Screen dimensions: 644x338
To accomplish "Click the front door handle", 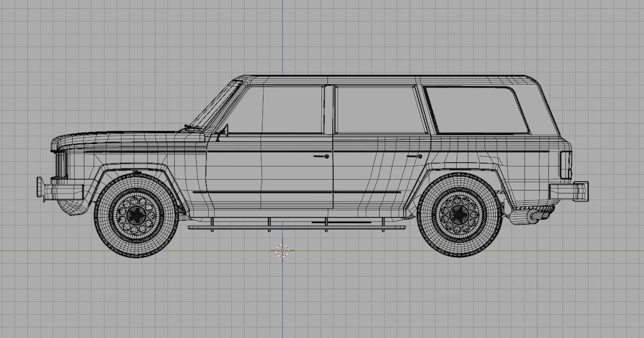I will tap(321, 156).
